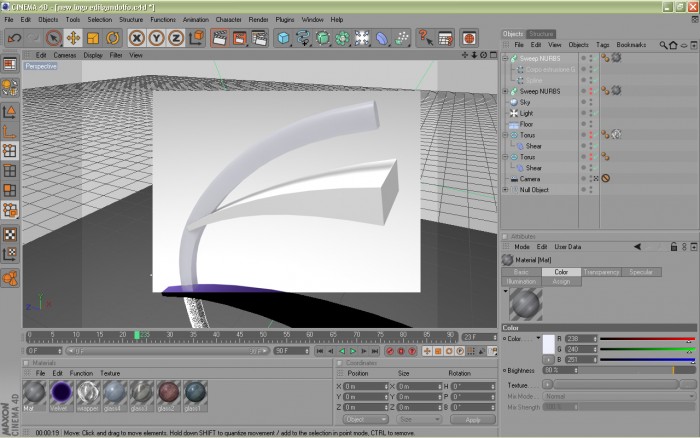Image resolution: width=700 pixels, height=438 pixels.
Task: Toggle the X axis lock
Action: pos(137,38)
